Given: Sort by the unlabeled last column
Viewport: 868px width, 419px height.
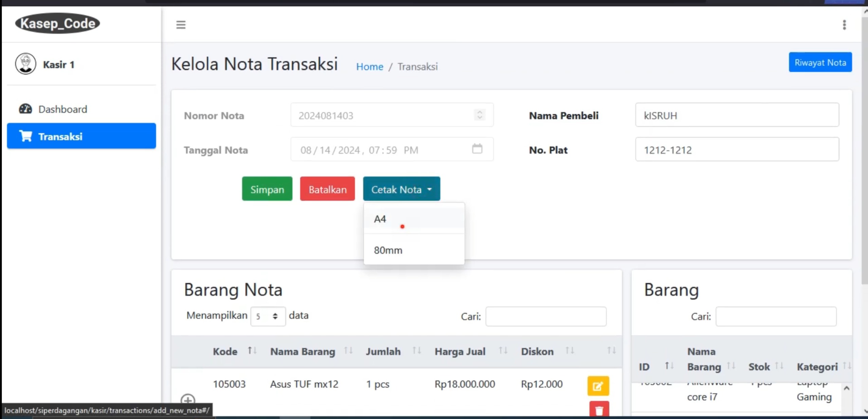Looking at the screenshot, I should click(611, 351).
